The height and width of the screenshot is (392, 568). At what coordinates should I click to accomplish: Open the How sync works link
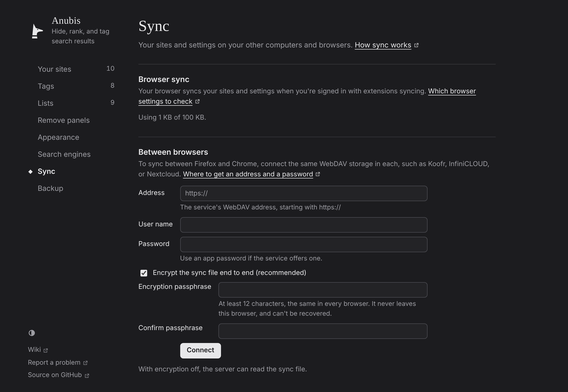[383, 45]
